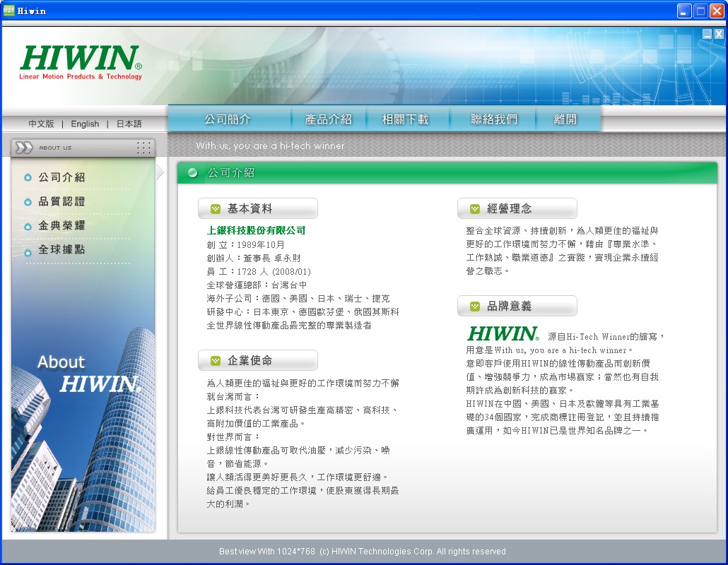Click the green icon in the 品牌意義 header
Viewport: 728px width, 565px height.
[475, 307]
